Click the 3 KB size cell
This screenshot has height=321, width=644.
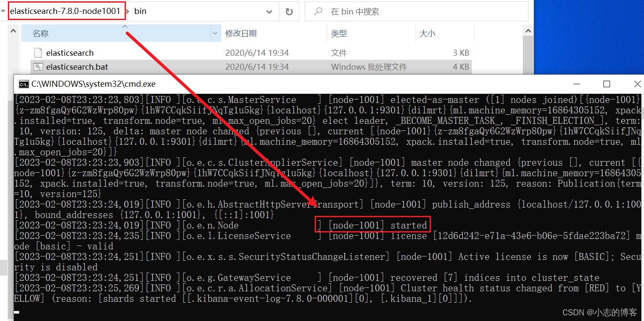click(x=461, y=53)
